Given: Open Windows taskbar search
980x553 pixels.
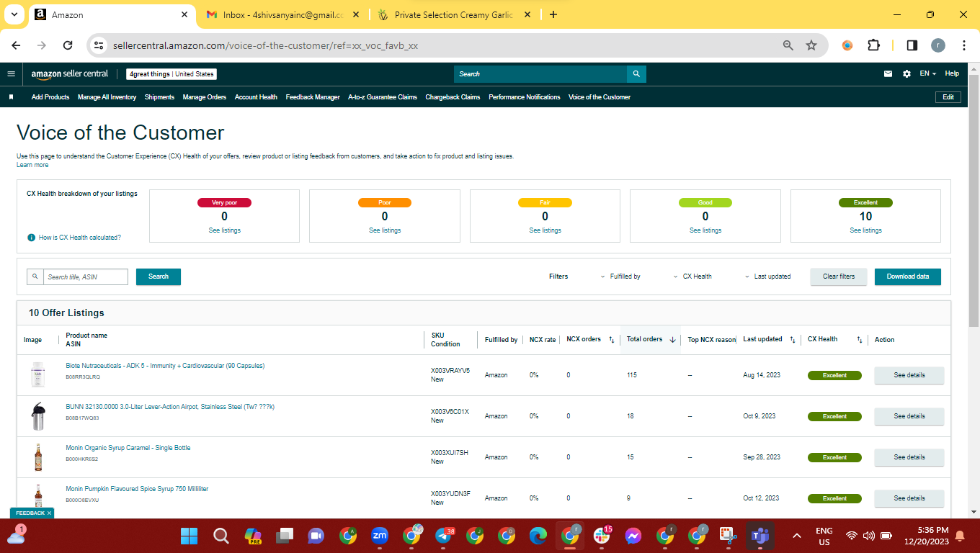Looking at the screenshot, I should [x=220, y=536].
